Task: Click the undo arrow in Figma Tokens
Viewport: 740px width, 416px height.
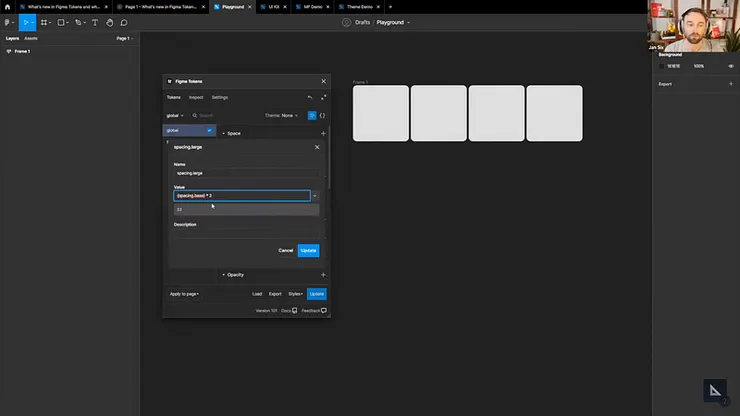Action: pos(310,98)
